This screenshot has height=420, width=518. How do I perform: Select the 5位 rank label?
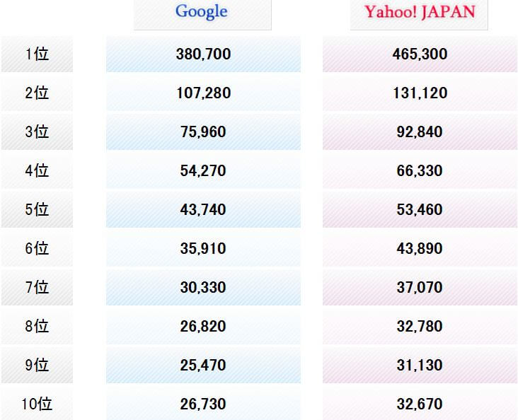37,210
